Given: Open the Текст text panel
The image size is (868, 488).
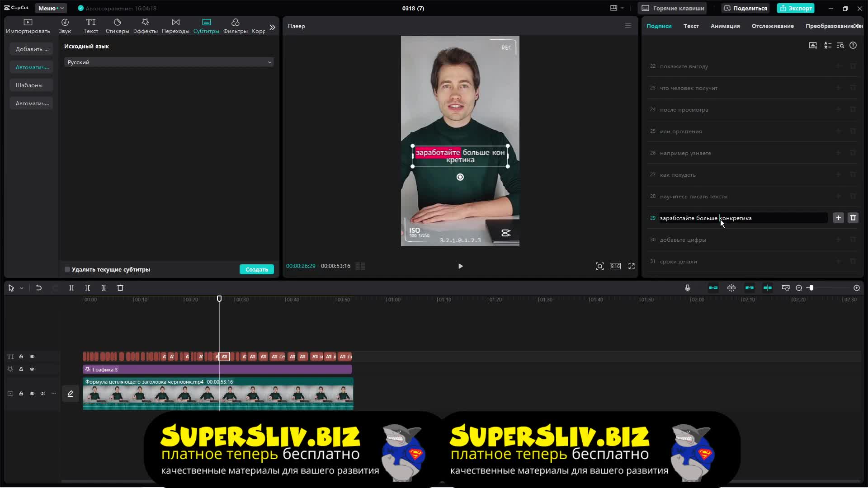Looking at the screenshot, I should point(91,26).
